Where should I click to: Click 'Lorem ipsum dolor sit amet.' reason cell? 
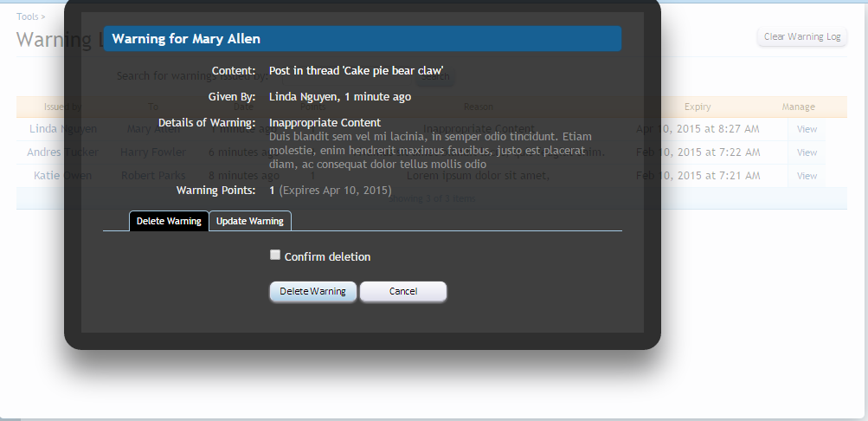(478, 176)
